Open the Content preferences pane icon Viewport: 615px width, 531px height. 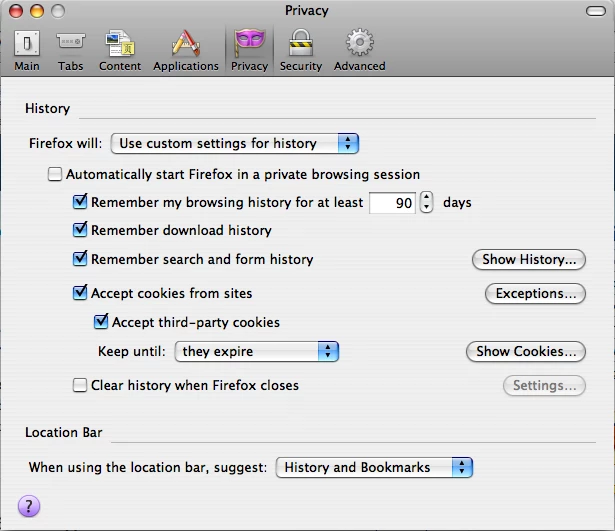[x=120, y=43]
